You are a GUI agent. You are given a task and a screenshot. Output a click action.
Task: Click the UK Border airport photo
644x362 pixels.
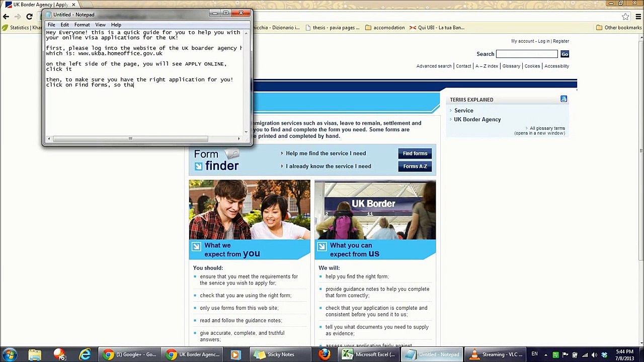pyautogui.click(x=375, y=210)
